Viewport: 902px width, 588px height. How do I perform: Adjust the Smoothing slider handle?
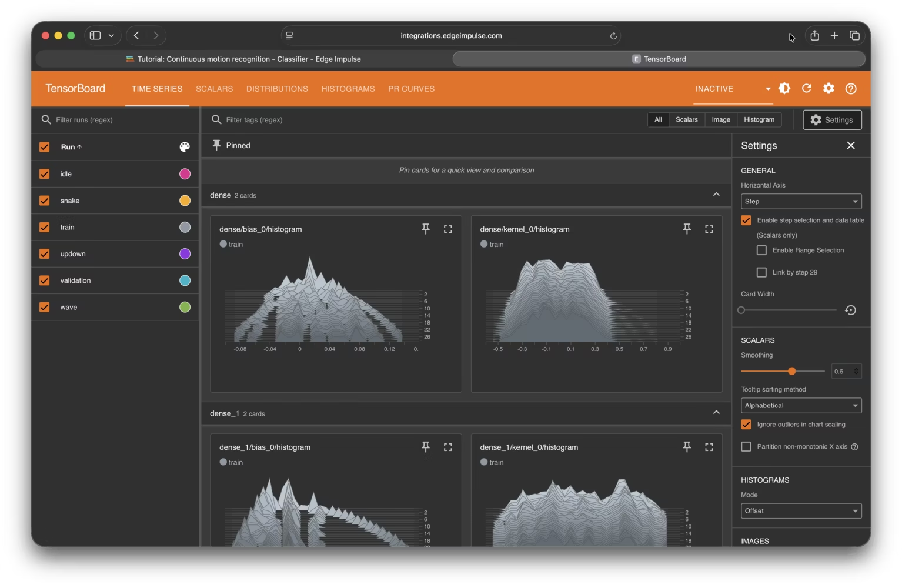click(792, 371)
